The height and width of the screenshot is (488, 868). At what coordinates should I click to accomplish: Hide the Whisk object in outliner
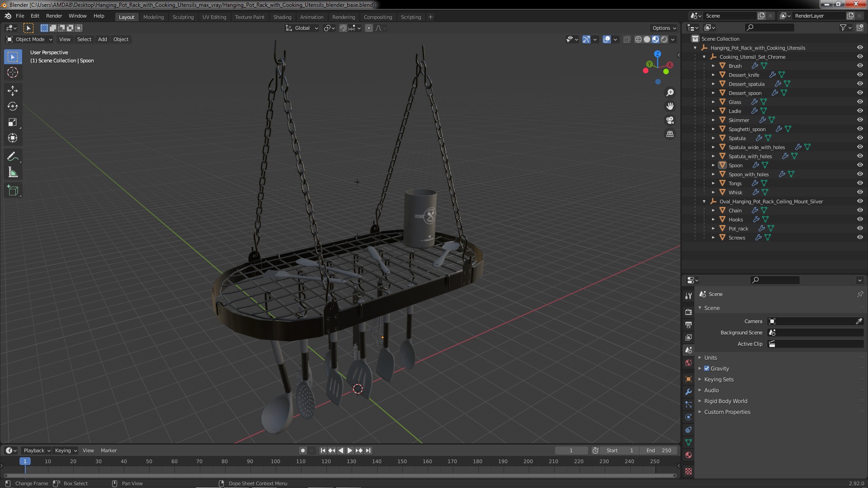pos(859,192)
